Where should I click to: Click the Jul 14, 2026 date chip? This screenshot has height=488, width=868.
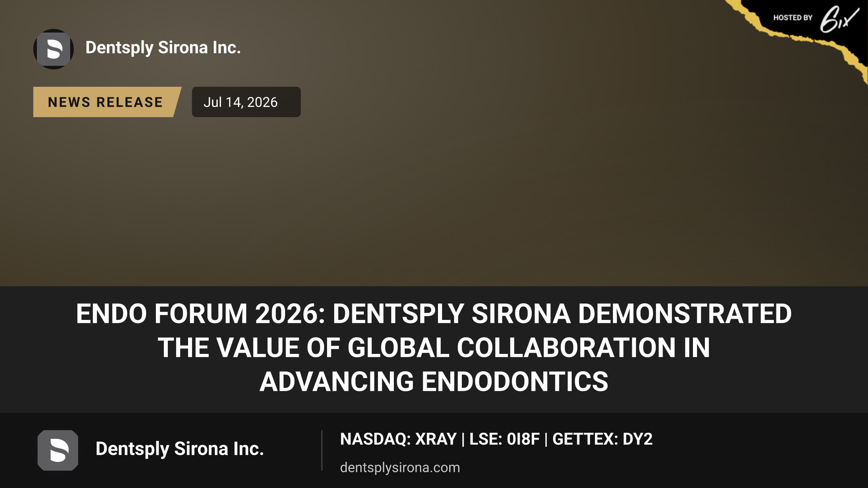coord(246,102)
